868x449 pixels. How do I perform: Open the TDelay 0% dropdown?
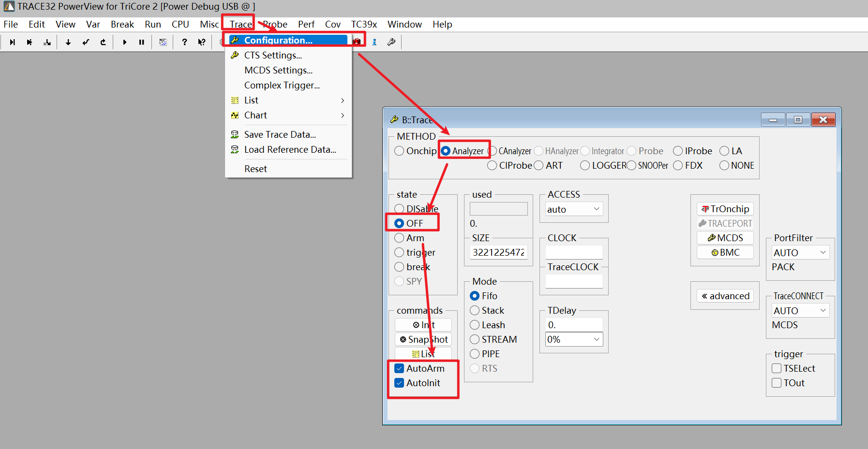pos(574,339)
